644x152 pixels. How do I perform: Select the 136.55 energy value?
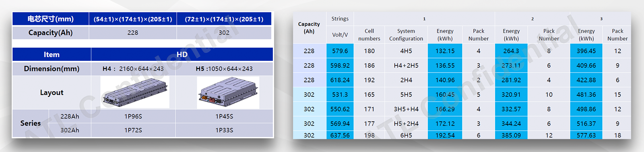[x=445, y=65]
